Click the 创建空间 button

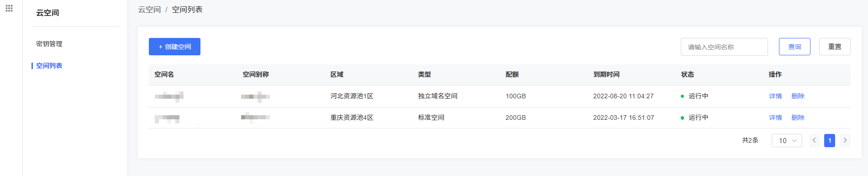pos(174,47)
